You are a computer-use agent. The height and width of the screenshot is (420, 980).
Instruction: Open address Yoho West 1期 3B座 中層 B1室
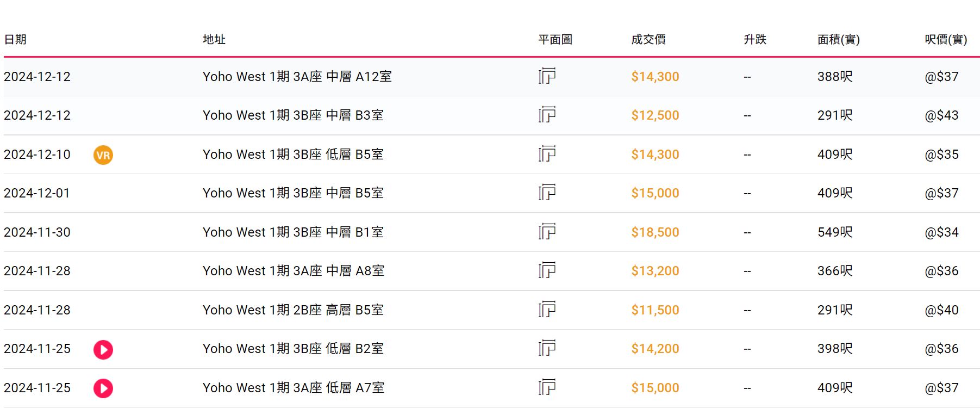[293, 232]
